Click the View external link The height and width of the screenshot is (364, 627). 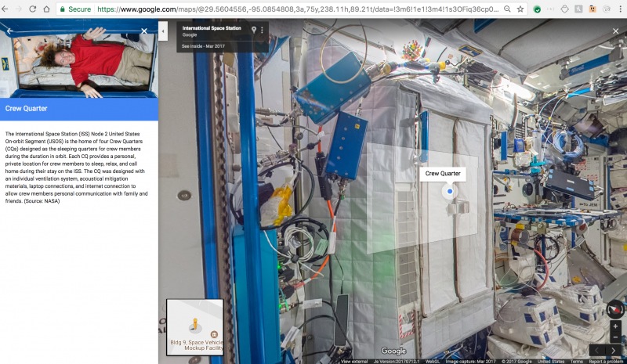[354, 361]
